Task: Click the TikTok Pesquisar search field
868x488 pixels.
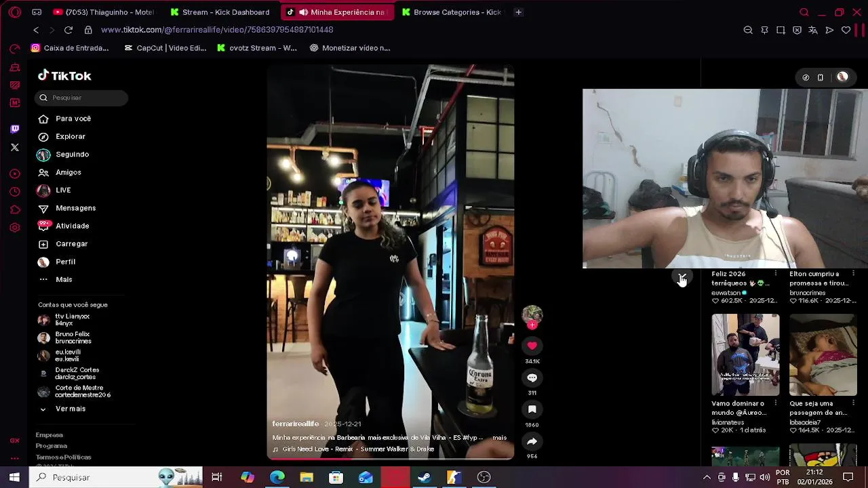Action: pos(81,98)
